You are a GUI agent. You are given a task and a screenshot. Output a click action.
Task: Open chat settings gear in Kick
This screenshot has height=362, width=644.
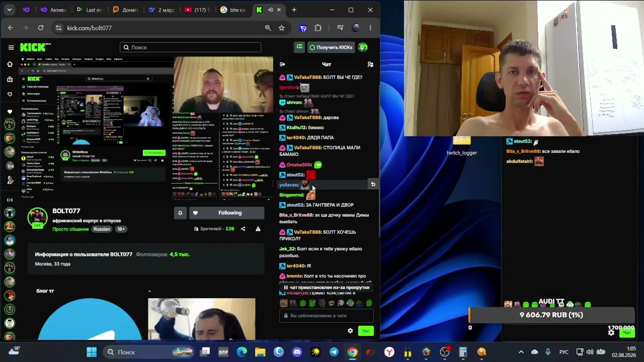(350, 331)
